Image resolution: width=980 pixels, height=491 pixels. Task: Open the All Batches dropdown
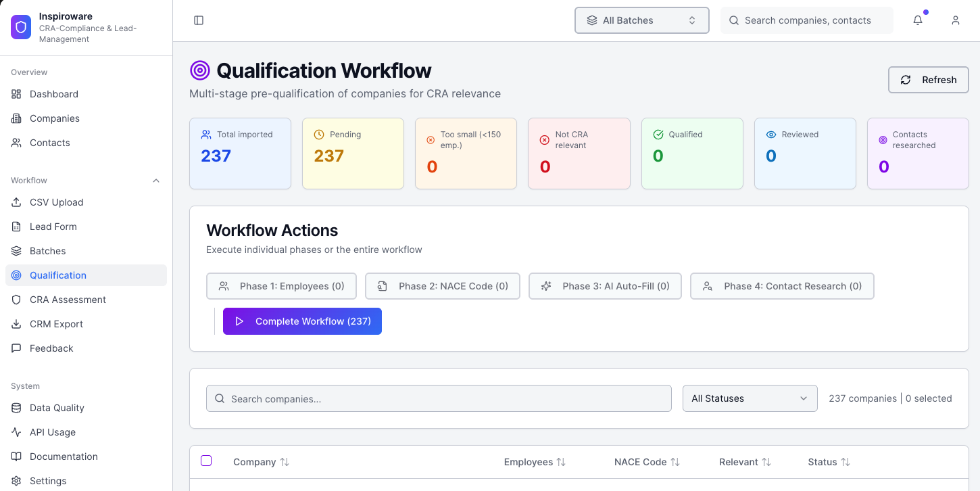[641, 20]
